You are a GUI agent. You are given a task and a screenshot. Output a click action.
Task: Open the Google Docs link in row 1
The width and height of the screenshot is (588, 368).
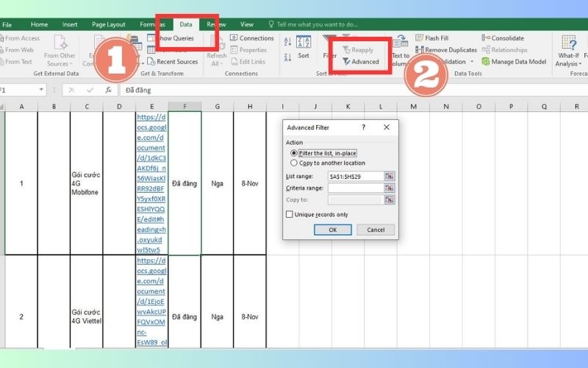[151, 183]
